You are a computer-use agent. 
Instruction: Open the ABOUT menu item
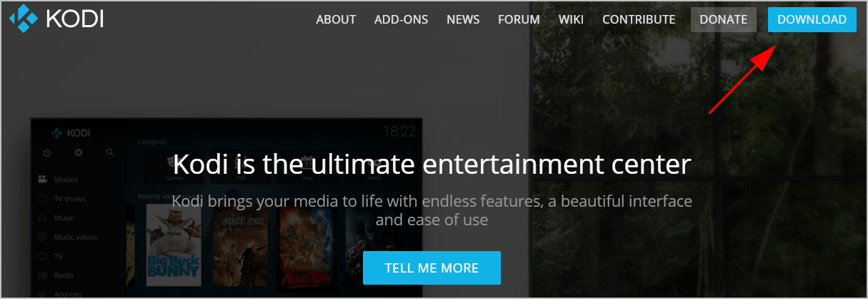[x=336, y=19]
